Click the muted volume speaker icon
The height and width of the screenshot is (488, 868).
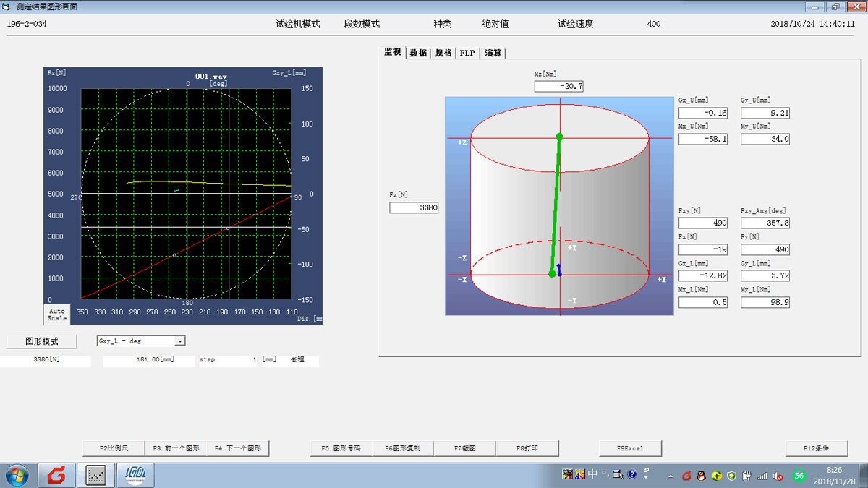coord(778,476)
